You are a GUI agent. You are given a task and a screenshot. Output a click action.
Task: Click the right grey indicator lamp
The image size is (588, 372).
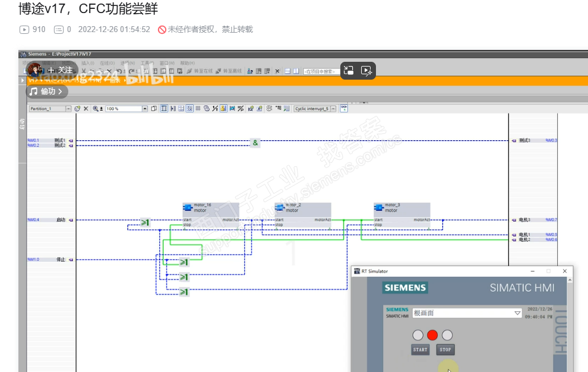(x=447, y=335)
